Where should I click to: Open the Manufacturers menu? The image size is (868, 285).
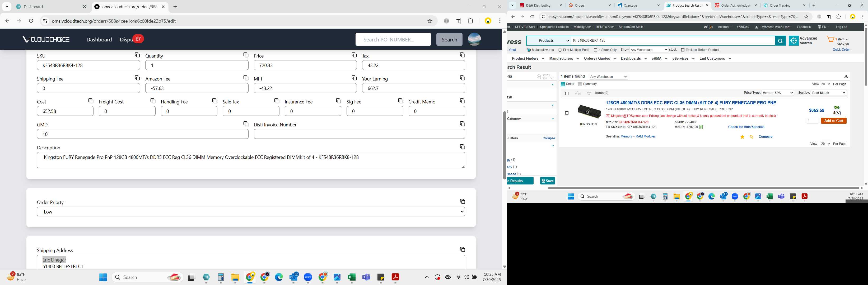point(564,59)
